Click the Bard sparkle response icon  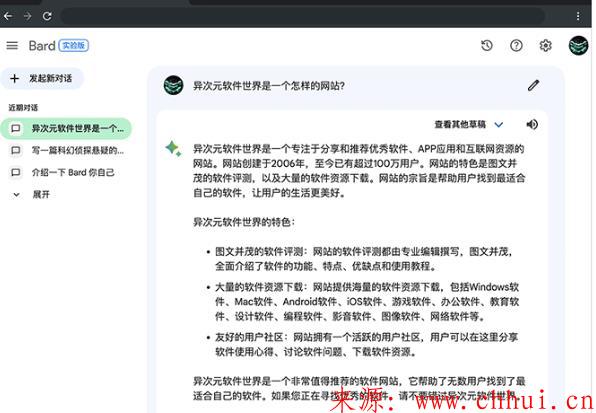pyautogui.click(x=173, y=149)
